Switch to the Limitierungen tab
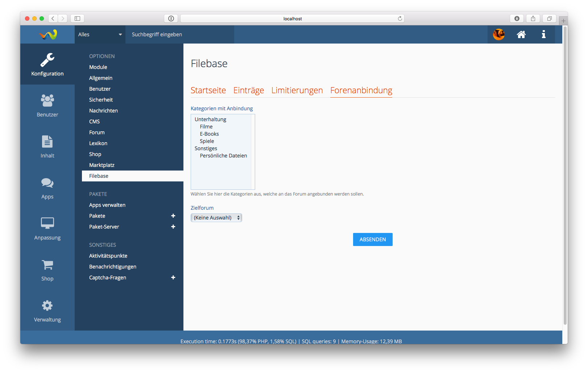Screen dimensions: 588x373 (297, 90)
